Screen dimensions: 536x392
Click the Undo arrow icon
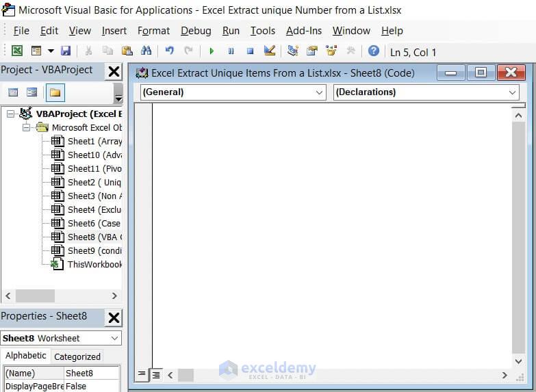(170, 51)
